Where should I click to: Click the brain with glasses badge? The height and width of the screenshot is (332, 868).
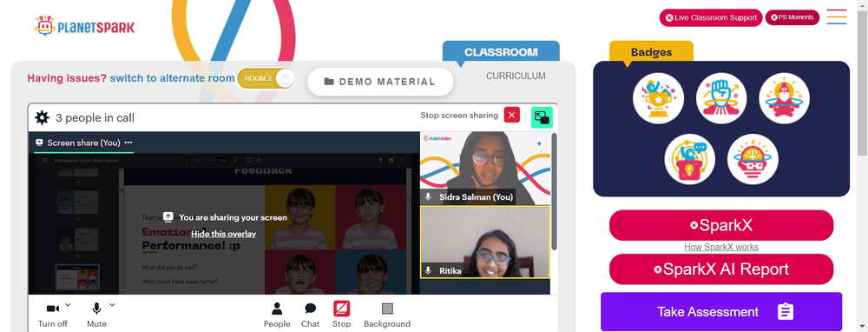[753, 159]
